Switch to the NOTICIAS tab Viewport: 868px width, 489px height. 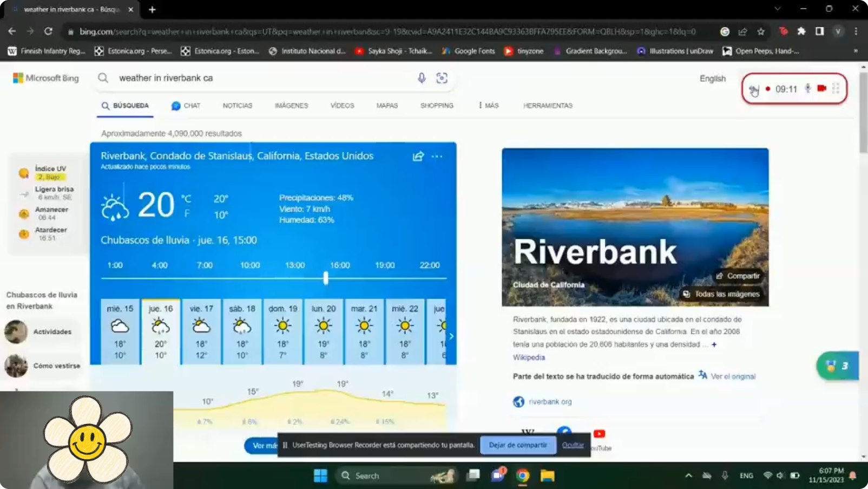pos(238,106)
